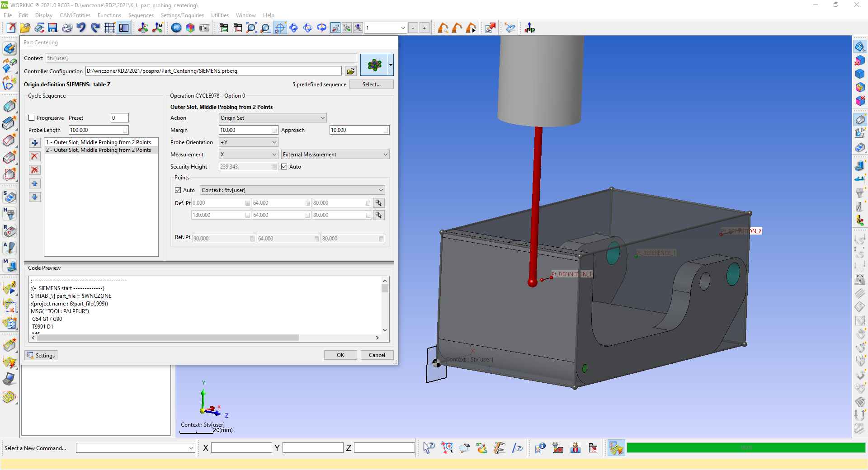Click the batch lightning icon beside progress bar
The width and height of the screenshot is (868, 470).
[616, 448]
